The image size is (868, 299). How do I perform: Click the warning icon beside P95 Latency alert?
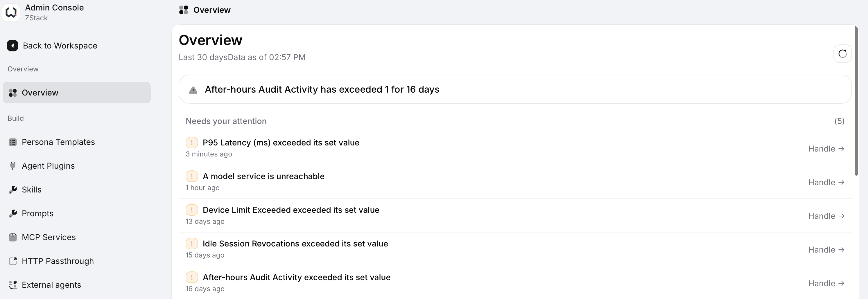click(192, 143)
